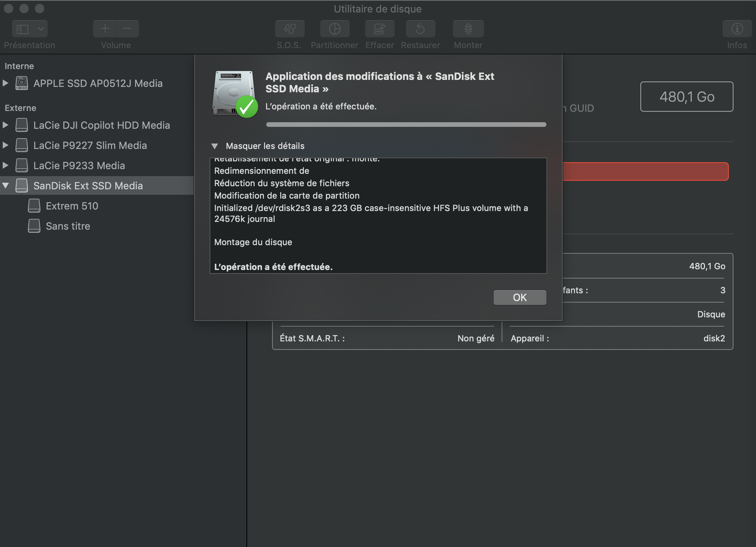Open the Partitionner pie chart tool

(335, 29)
